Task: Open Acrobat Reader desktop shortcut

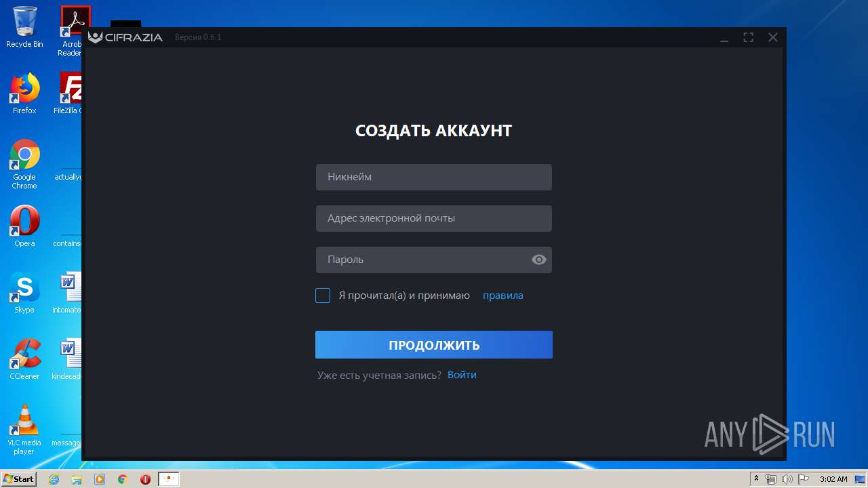Action: point(71,31)
